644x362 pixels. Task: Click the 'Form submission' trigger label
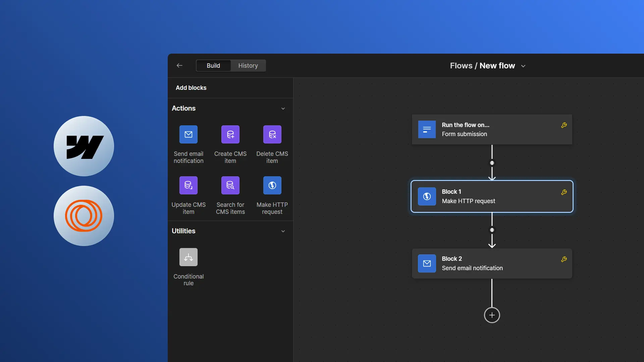(465, 134)
